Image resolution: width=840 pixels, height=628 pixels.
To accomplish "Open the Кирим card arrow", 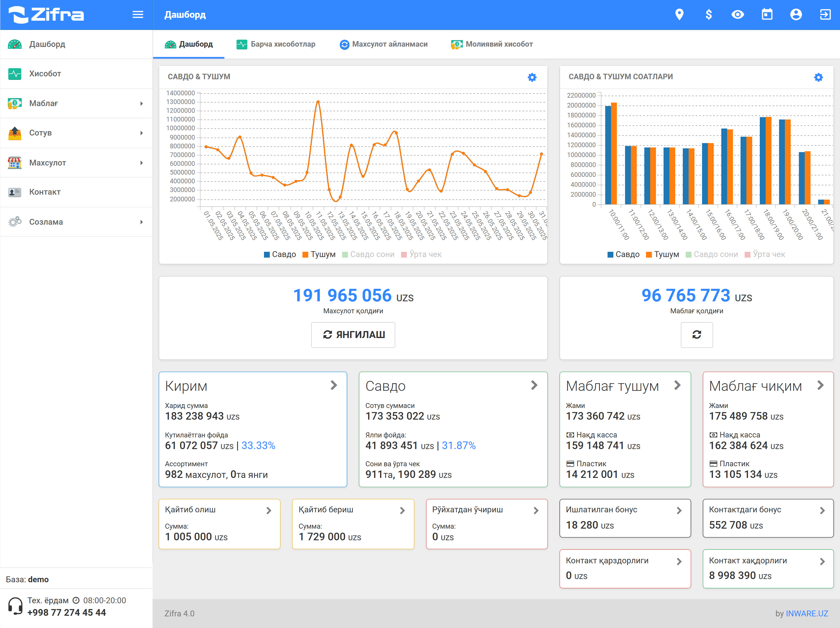I will (333, 386).
